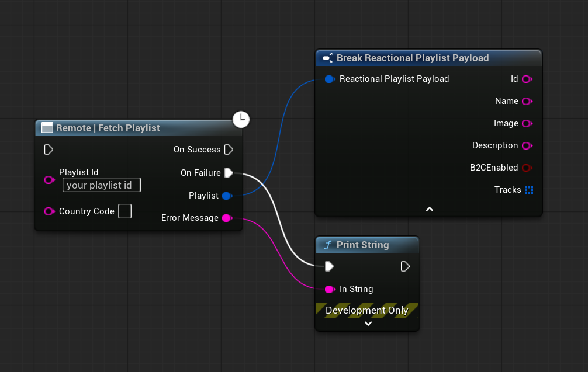Select the Break Reactional Playlist Payload title
Viewport: 588px width, 372px height.
[x=412, y=58]
